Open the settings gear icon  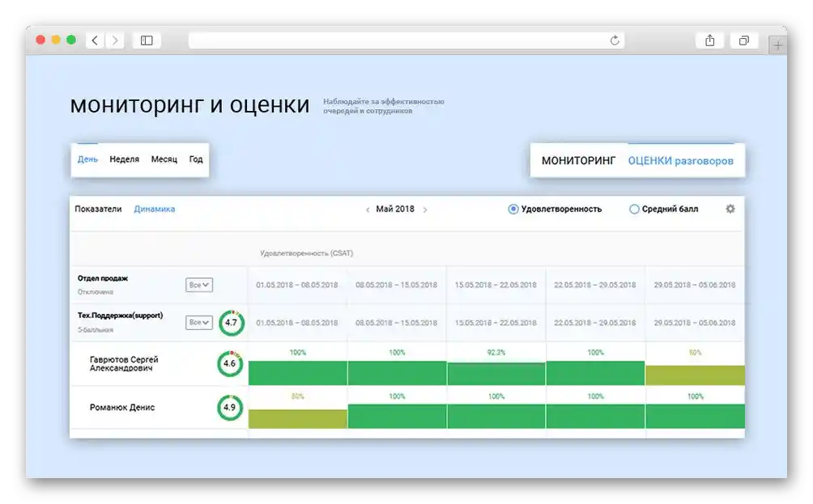730,209
